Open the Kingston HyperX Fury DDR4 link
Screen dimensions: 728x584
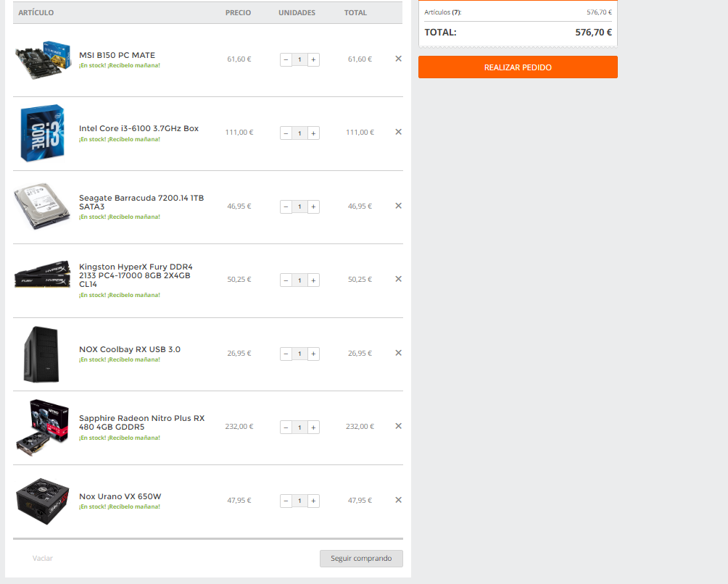point(136,275)
